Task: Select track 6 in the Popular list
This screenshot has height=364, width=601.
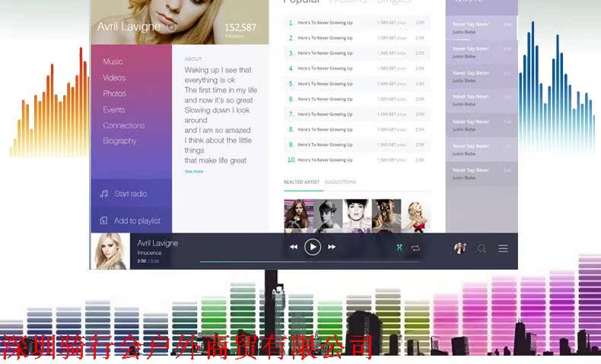Action: click(x=357, y=99)
